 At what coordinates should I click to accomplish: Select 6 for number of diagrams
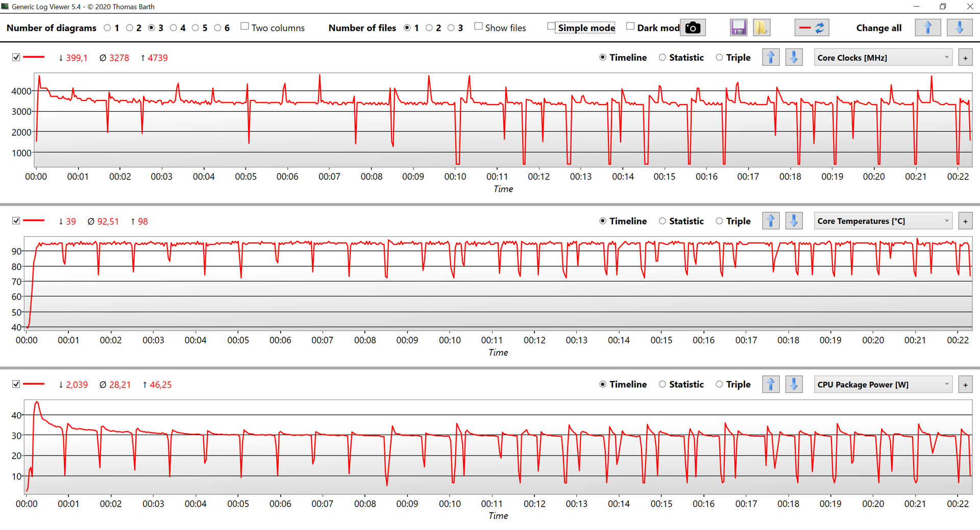(218, 28)
